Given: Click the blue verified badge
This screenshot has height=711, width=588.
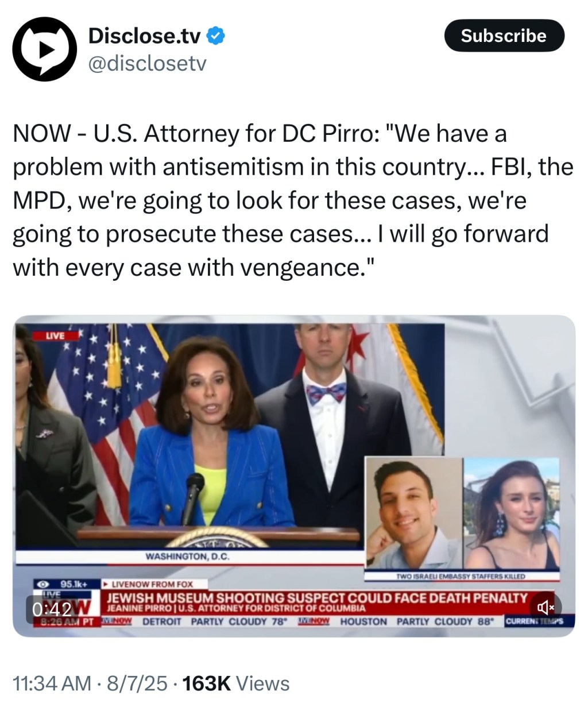Looking at the screenshot, I should [x=215, y=36].
